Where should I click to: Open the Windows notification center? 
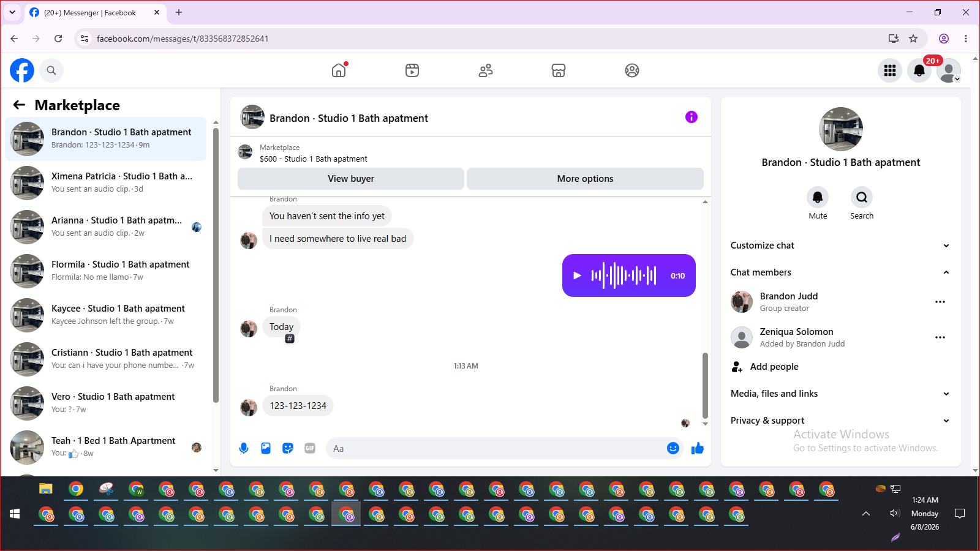pyautogui.click(x=960, y=514)
